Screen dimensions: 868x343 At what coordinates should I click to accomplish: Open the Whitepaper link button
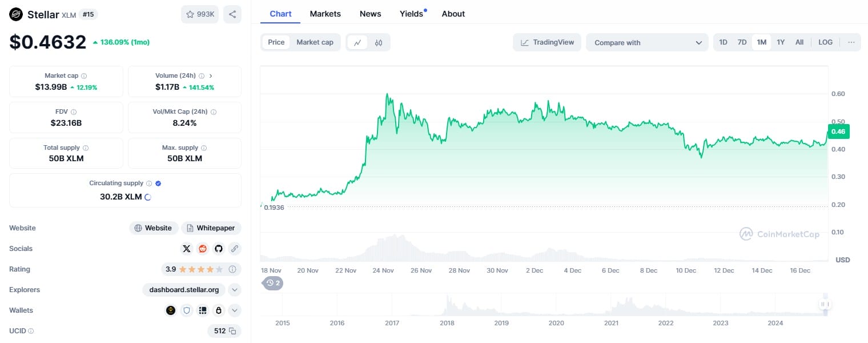pos(211,228)
